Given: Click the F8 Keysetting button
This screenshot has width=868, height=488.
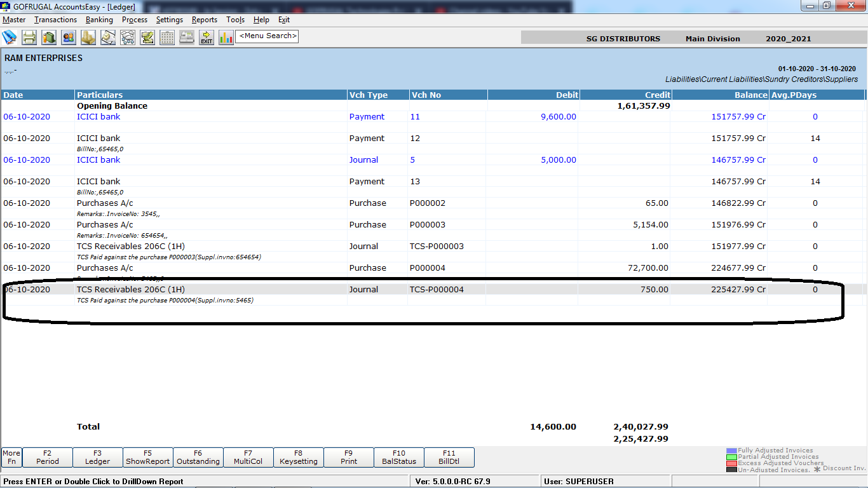Looking at the screenshot, I should click(299, 457).
